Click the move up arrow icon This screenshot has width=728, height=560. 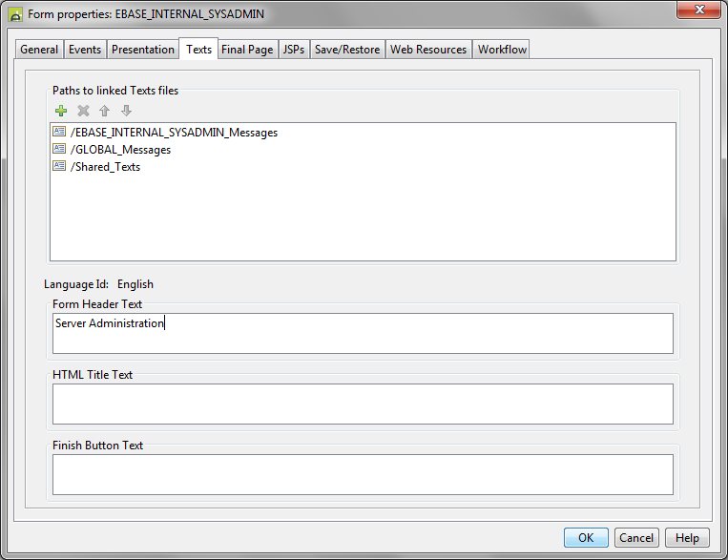[x=105, y=111]
